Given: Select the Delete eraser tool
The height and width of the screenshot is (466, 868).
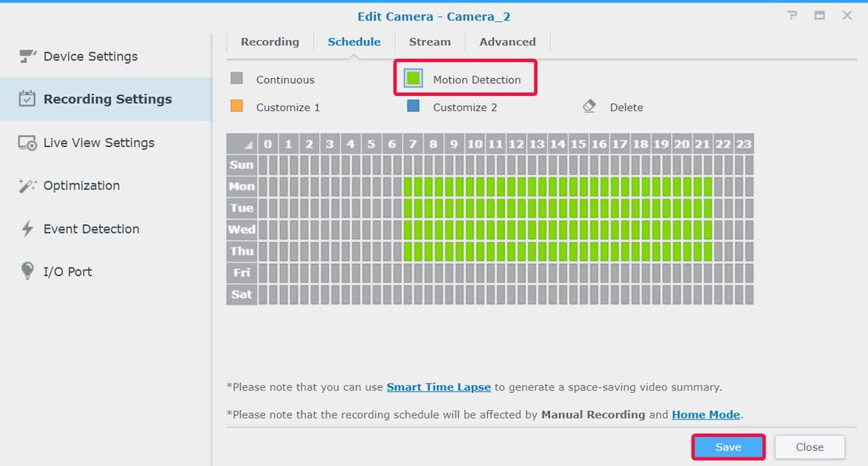Looking at the screenshot, I should [590, 106].
